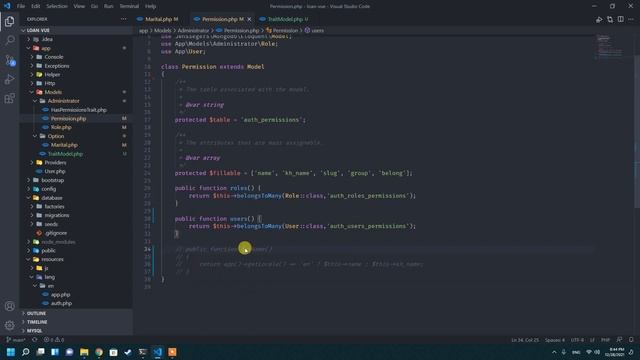Open the Manage gear icon
The width and height of the screenshot is (640, 360).
[x=10, y=325]
